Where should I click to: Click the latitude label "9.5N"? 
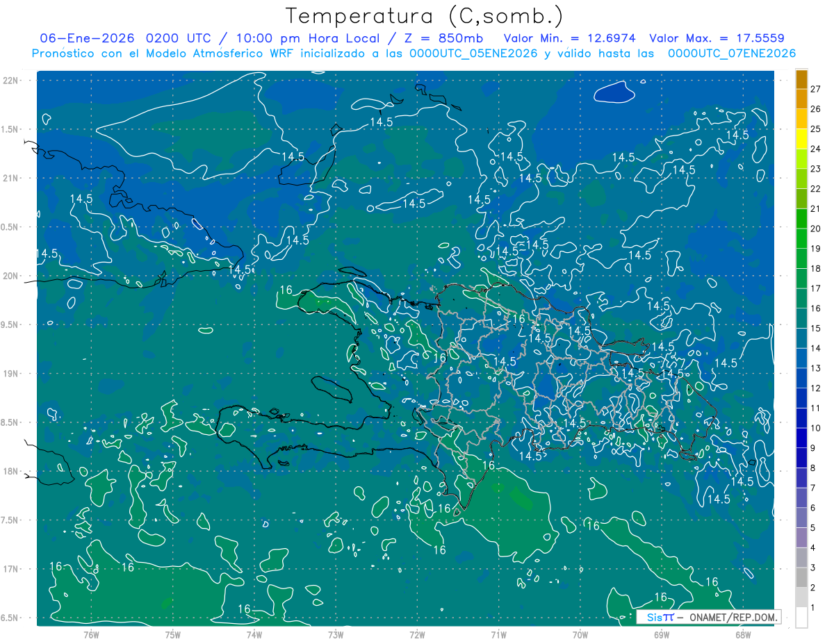pos(10,325)
